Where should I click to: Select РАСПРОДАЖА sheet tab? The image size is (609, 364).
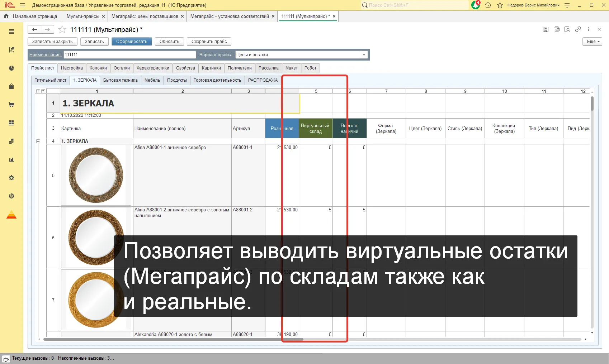[x=263, y=80]
